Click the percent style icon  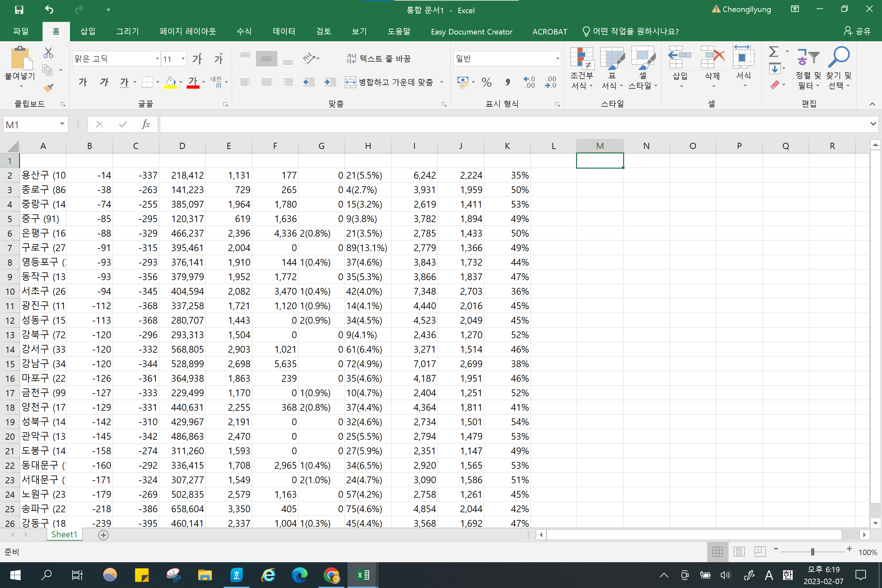coord(486,82)
